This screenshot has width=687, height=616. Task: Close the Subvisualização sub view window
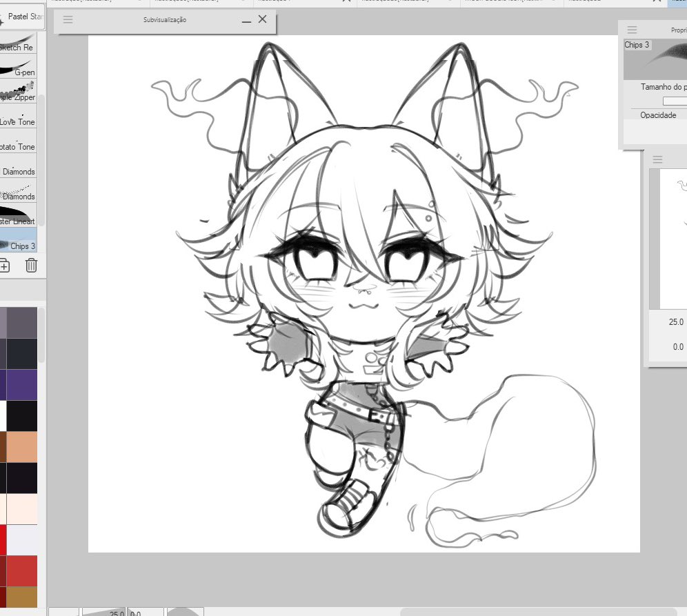click(262, 19)
